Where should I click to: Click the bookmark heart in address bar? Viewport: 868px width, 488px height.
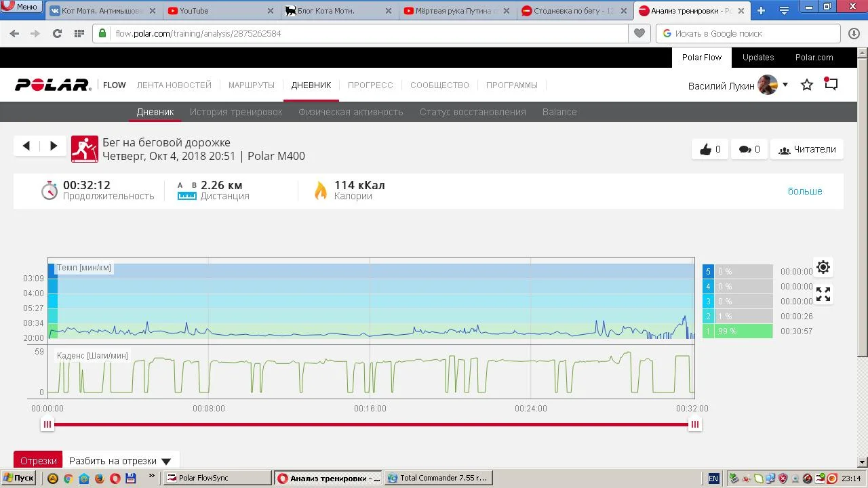pyautogui.click(x=639, y=33)
